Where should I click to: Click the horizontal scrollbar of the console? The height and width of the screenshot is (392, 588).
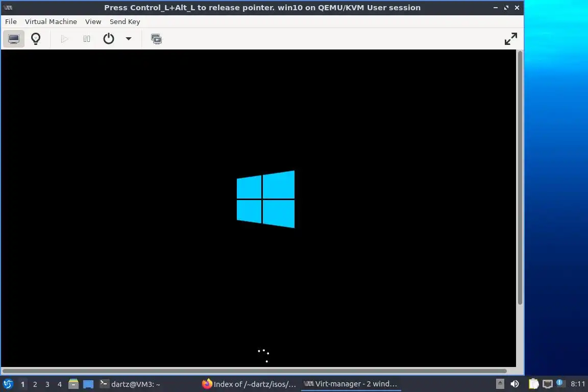click(254, 371)
